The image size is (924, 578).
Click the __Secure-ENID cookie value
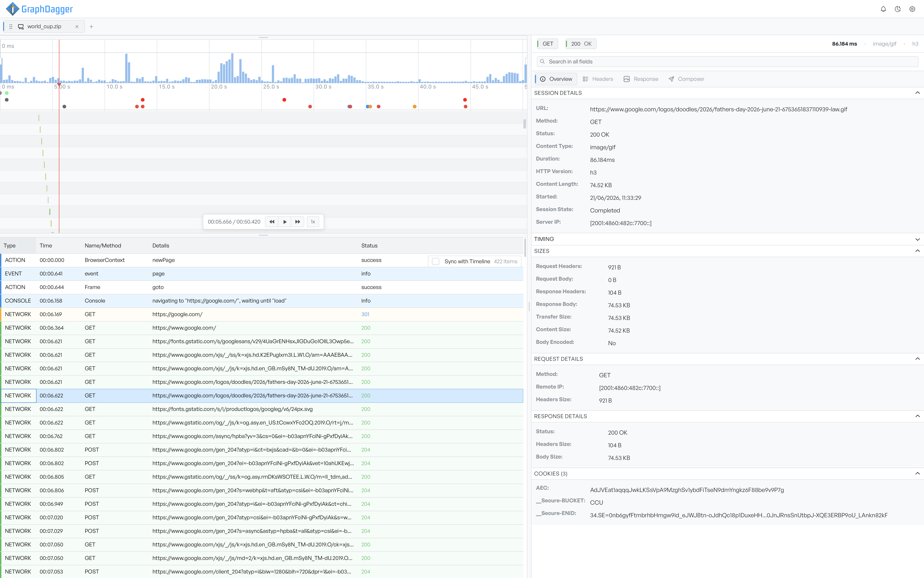click(x=738, y=515)
